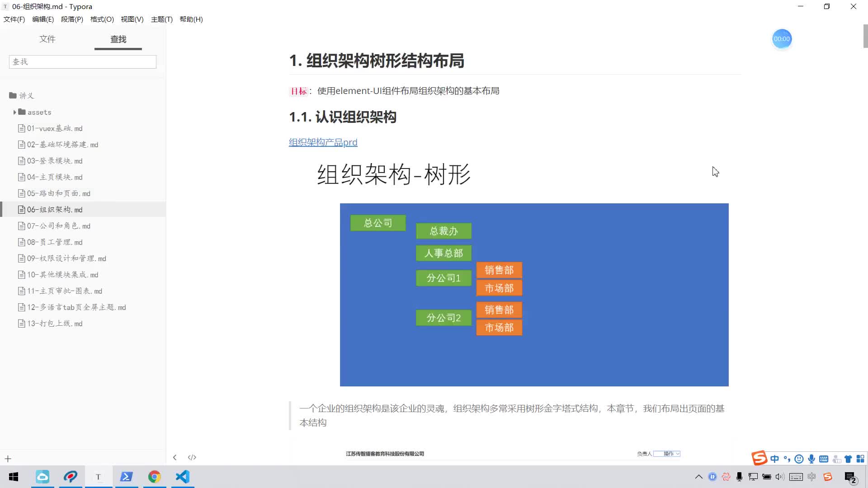Open the 格式(O) menu

click(x=102, y=19)
